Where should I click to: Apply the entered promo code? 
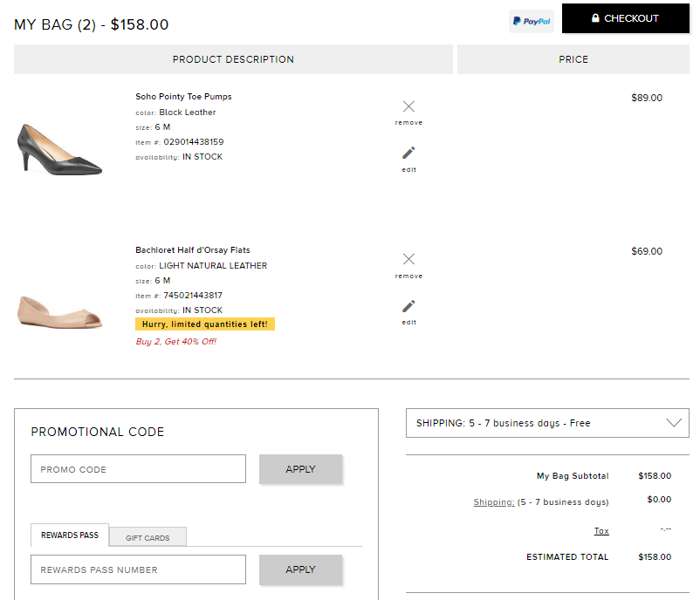(x=300, y=469)
